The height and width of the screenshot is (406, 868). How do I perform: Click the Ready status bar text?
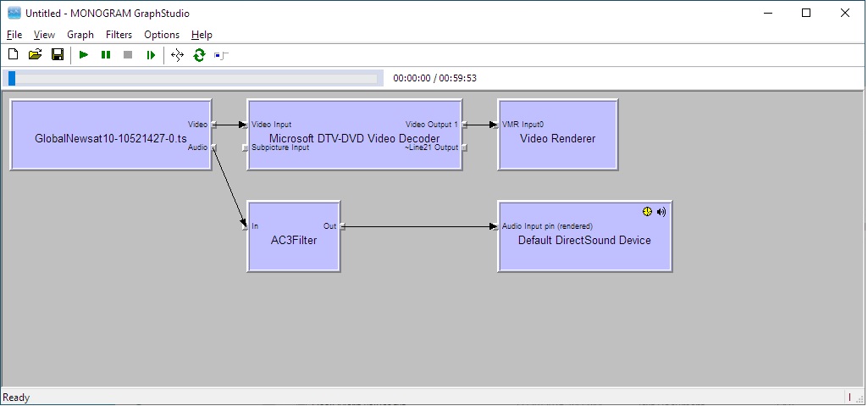(16, 398)
